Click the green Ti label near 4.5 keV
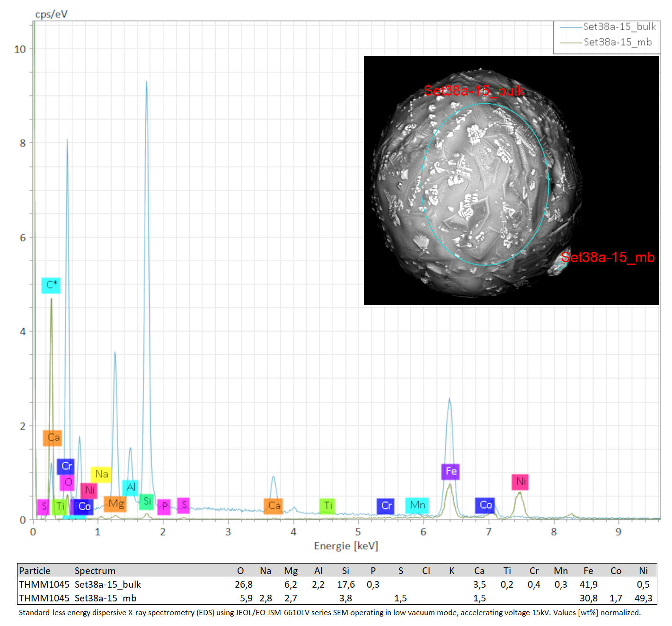This screenshot has width=672, height=626. pyautogui.click(x=327, y=506)
